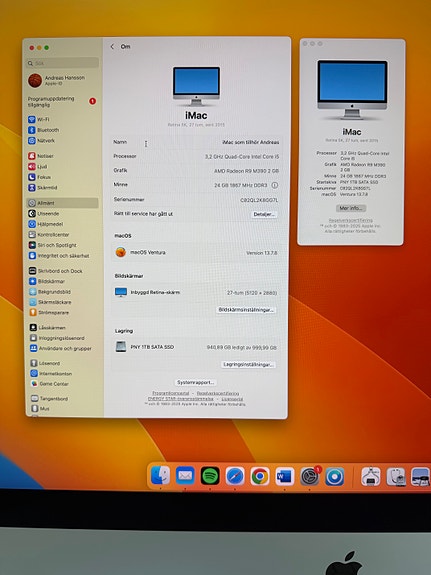Open Skrivbord och Dock settings
Screen dimensions: 431x575
[56, 271]
